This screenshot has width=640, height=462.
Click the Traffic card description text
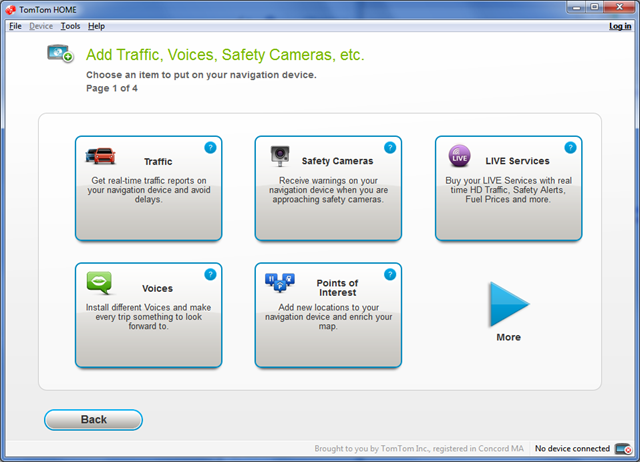click(x=149, y=190)
